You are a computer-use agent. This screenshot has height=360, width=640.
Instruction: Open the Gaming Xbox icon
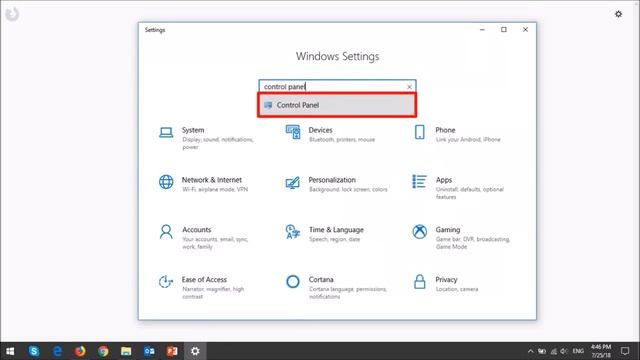tap(420, 232)
